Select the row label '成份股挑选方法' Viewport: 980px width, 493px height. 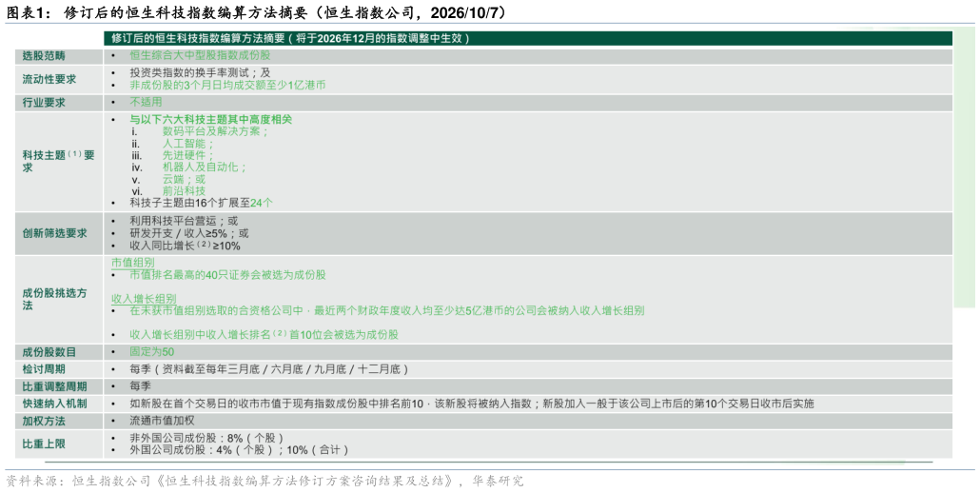coord(54,299)
